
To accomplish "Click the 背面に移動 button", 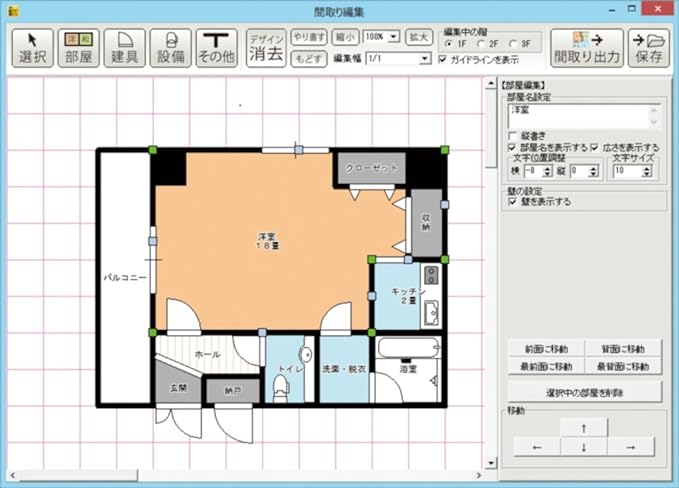I will click(623, 349).
